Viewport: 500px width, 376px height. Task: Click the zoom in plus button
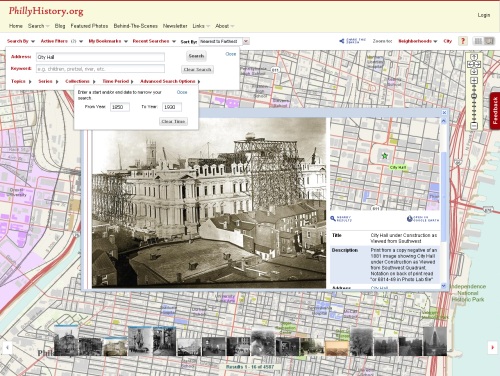(474, 80)
